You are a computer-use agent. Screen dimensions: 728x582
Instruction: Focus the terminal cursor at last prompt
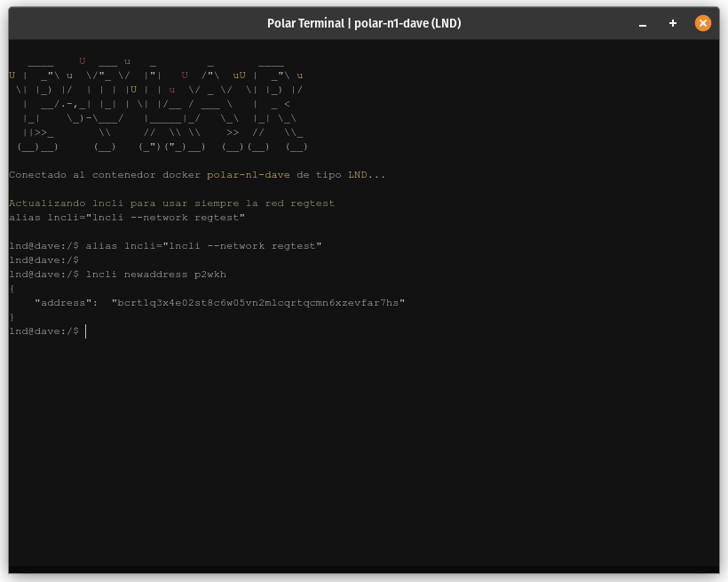[86, 331]
